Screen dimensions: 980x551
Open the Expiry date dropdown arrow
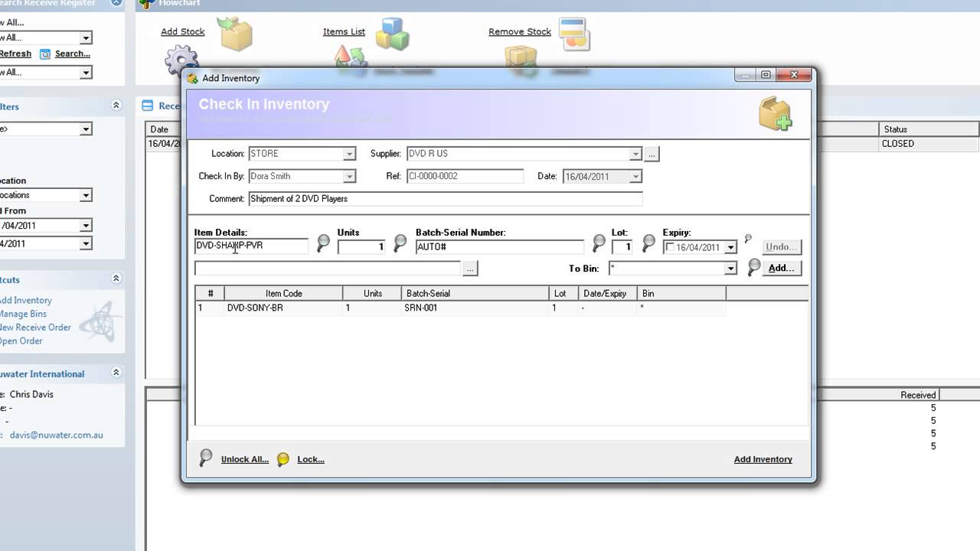pos(730,247)
